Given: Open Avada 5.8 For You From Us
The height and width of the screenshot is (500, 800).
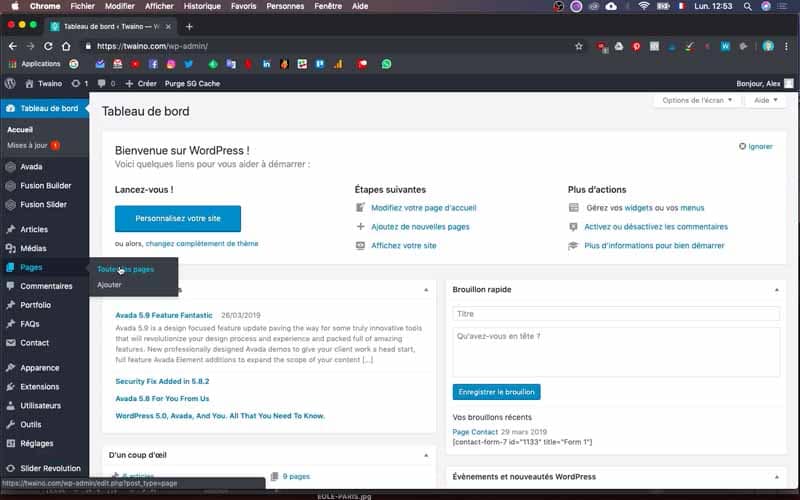Looking at the screenshot, I should coord(162,398).
